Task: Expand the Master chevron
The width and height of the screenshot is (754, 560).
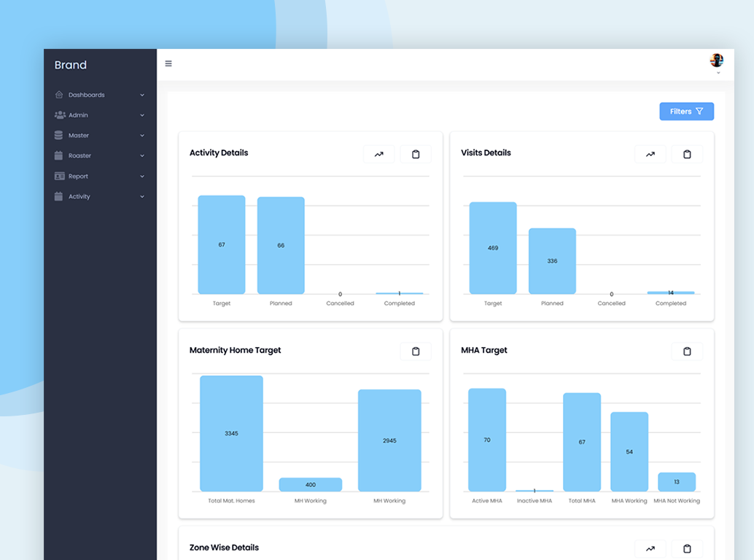Action: (142, 136)
